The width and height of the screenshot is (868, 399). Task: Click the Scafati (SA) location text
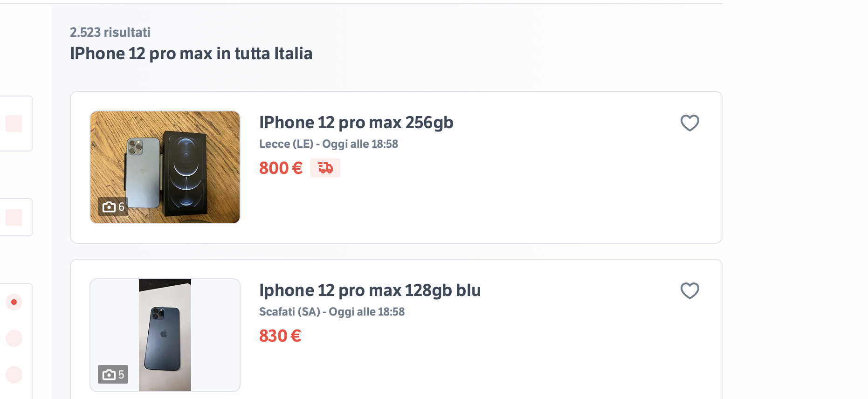pos(289,312)
